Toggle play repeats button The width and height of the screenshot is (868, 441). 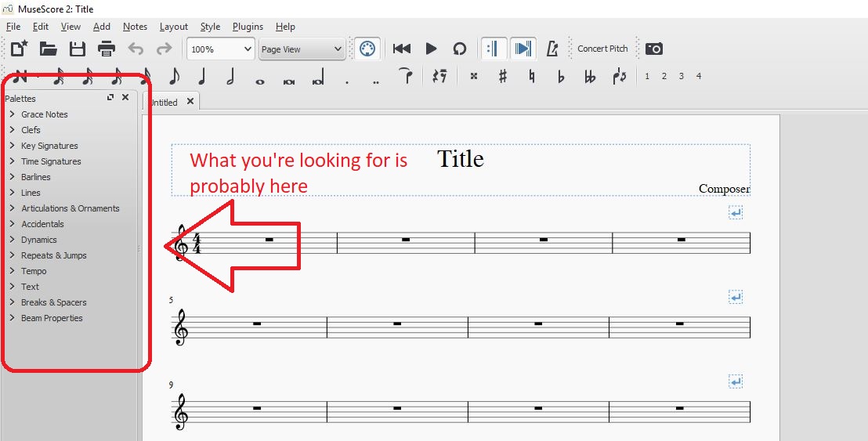point(493,49)
